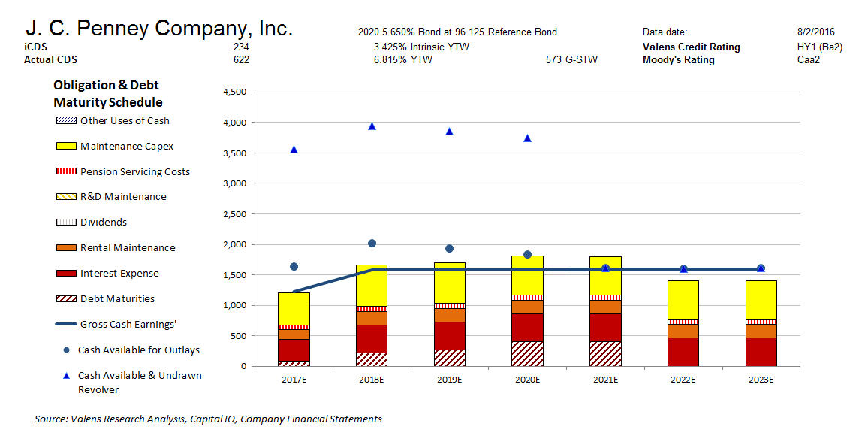868x442 pixels.
Task: Click the iCDS label
Action: 35,47
